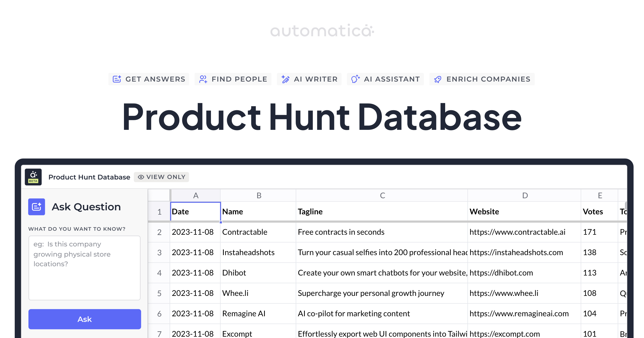
Task: Click the AI Writer wand icon
Action: coord(286,79)
